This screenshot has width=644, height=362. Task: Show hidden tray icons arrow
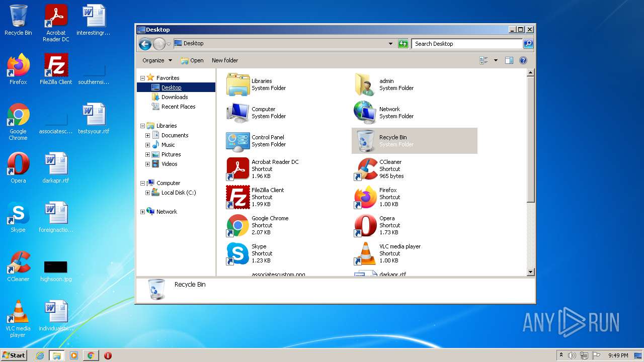pyautogui.click(x=561, y=355)
